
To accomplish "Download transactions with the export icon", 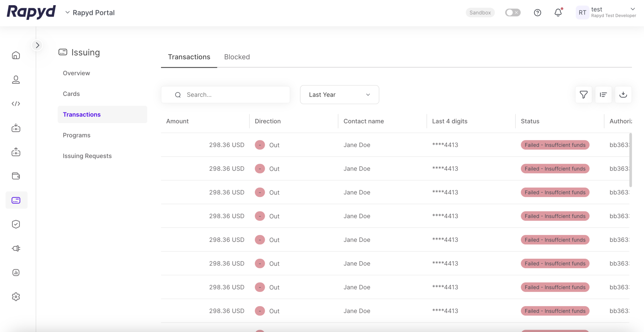I will (x=623, y=95).
